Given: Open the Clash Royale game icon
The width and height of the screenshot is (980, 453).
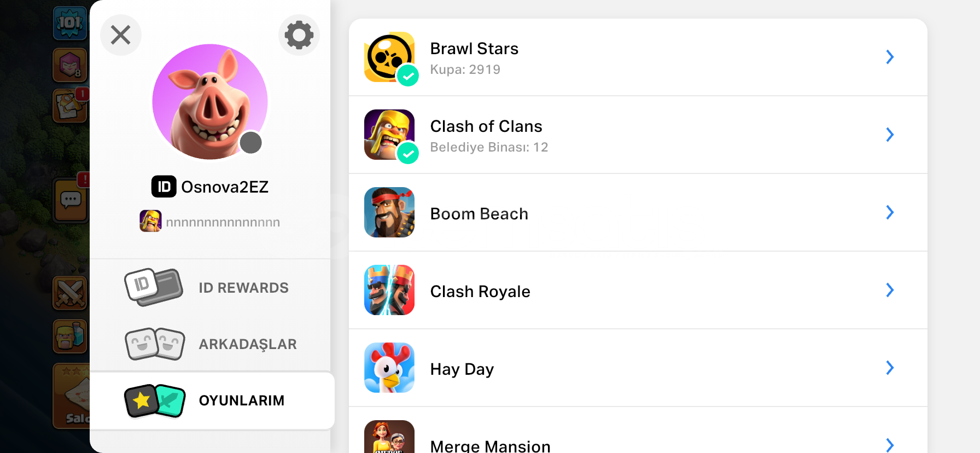Looking at the screenshot, I should click(389, 290).
